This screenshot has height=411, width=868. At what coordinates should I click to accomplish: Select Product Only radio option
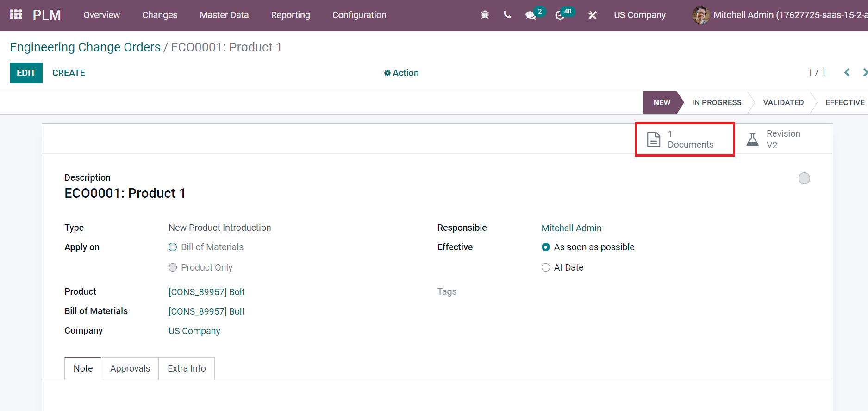(173, 267)
